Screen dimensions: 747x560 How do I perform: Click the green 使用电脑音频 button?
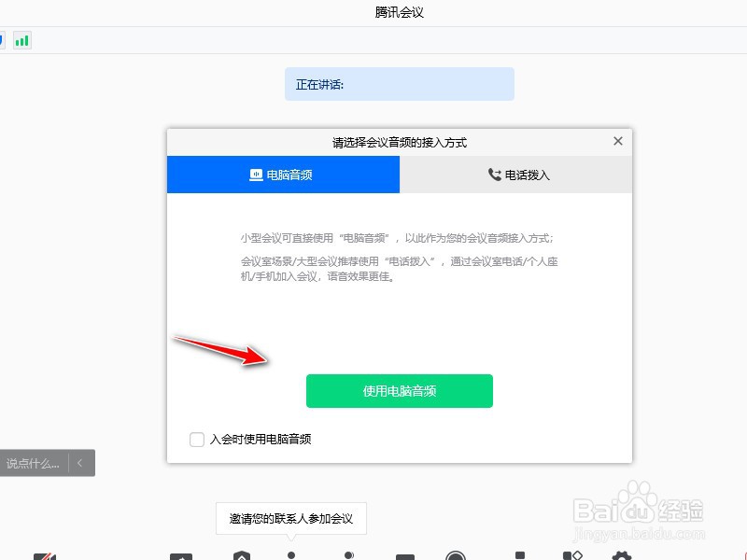[x=400, y=391]
